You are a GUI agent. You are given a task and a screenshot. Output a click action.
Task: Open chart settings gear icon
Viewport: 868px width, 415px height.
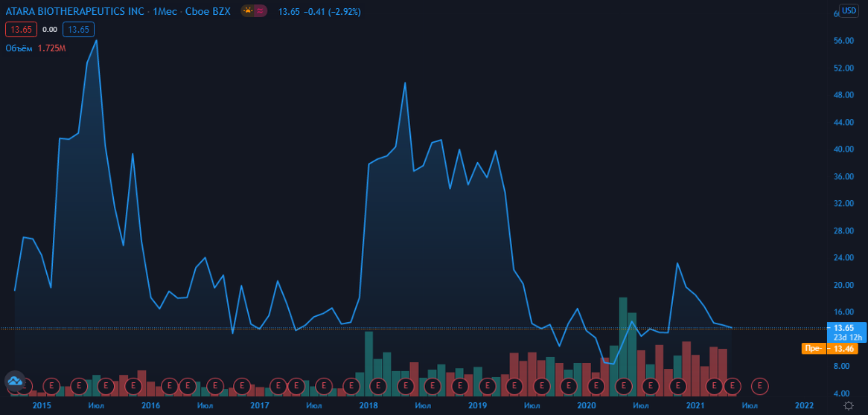tap(849, 405)
